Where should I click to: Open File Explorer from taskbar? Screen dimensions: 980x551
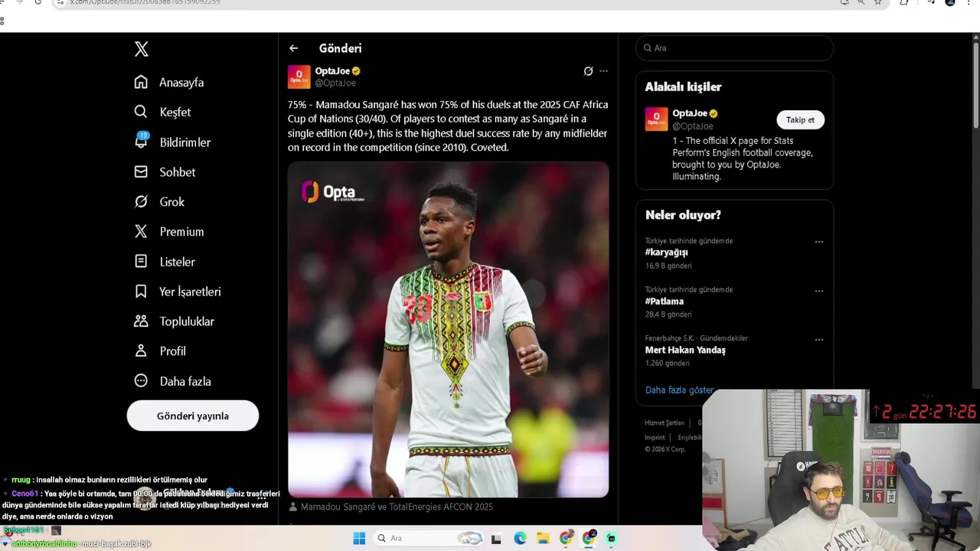pyautogui.click(x=543, y=538)
